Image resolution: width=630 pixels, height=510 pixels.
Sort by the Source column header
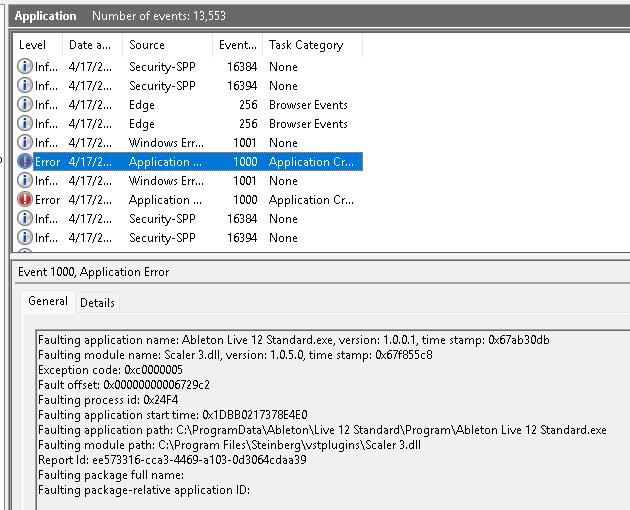coord(168,45)
